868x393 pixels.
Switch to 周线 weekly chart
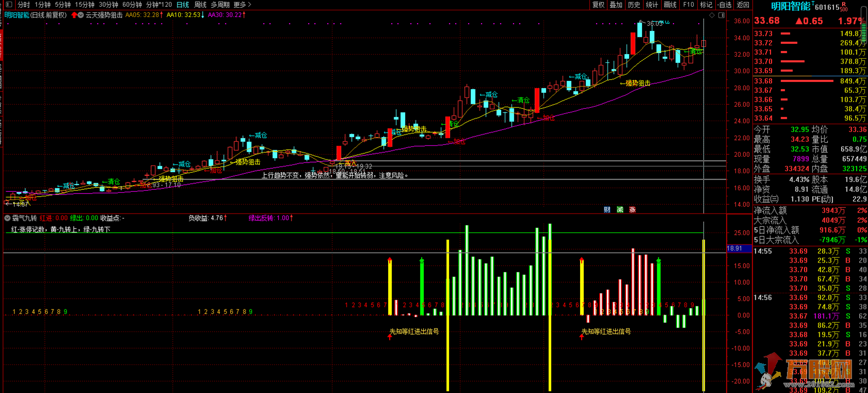pyautogui.click(x=200, y=5)
